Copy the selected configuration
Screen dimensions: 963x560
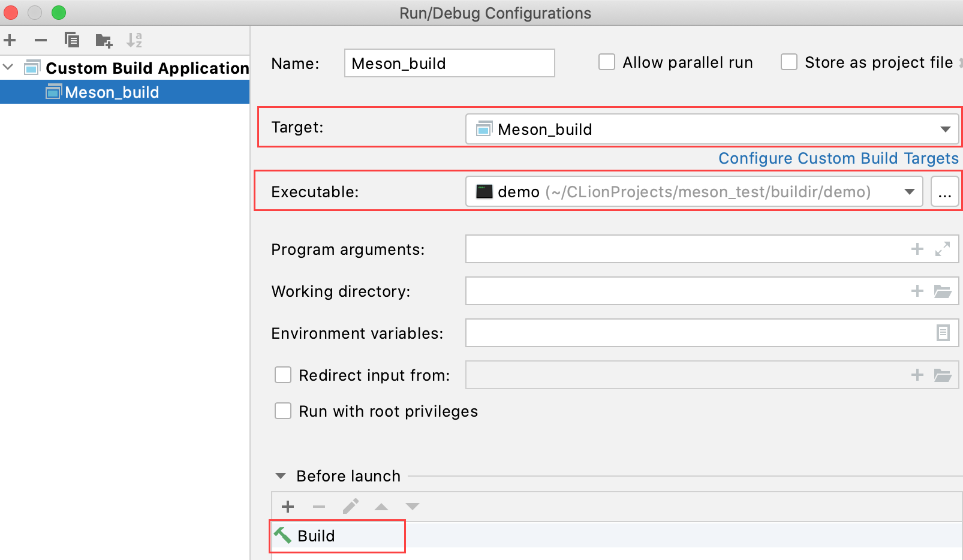(72, 40)
